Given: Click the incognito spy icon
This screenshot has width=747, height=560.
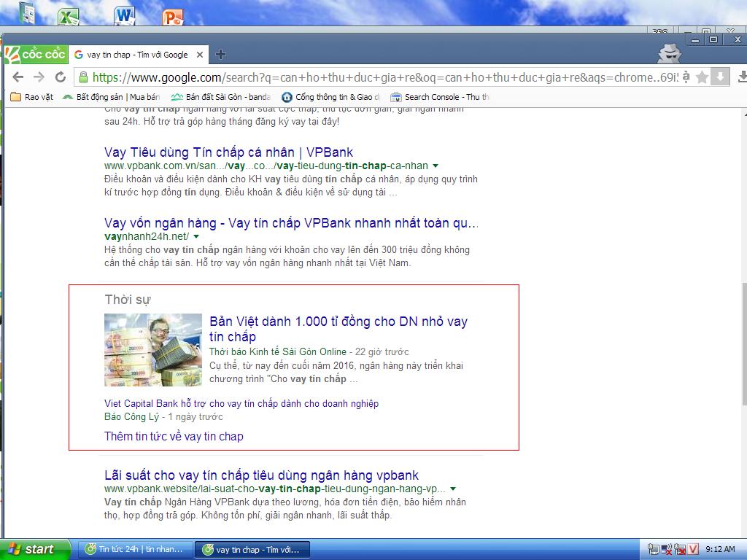Looking at the screenshot, I should [x=670, y=53].
